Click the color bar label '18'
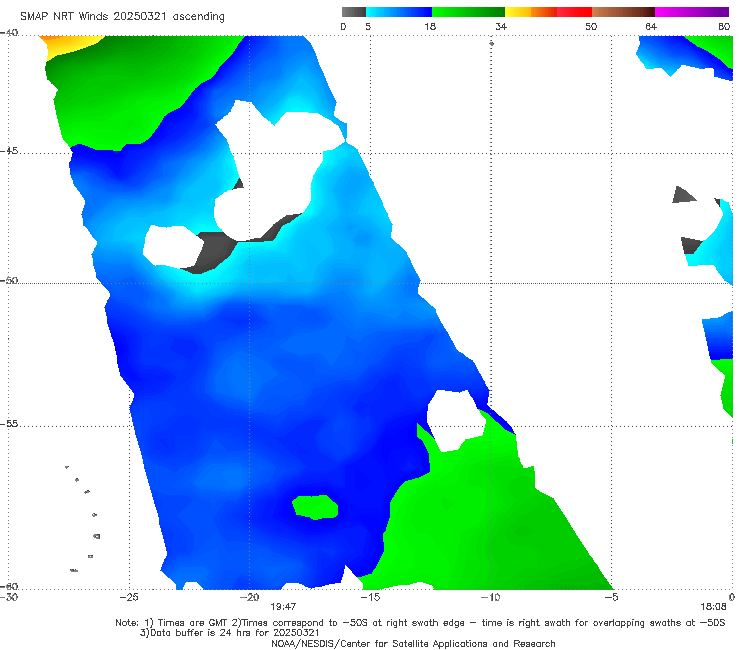 coord(430,26)
